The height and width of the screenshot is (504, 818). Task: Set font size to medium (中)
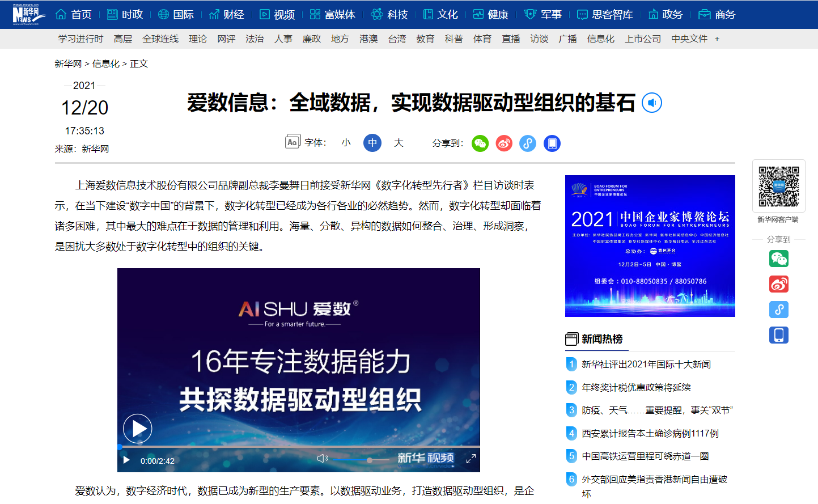pos(372,143)
